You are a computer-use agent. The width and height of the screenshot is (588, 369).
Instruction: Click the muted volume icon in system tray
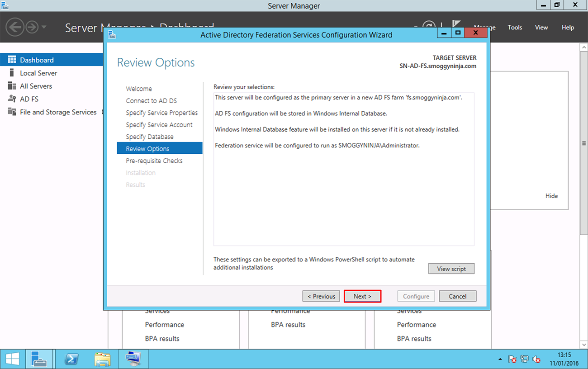536,359
